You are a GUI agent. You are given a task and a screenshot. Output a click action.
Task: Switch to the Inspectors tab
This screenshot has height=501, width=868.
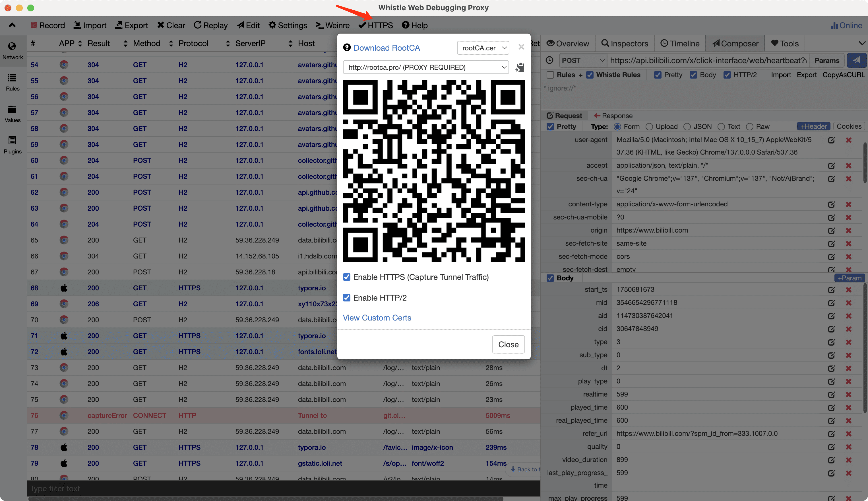click(625, 43)
